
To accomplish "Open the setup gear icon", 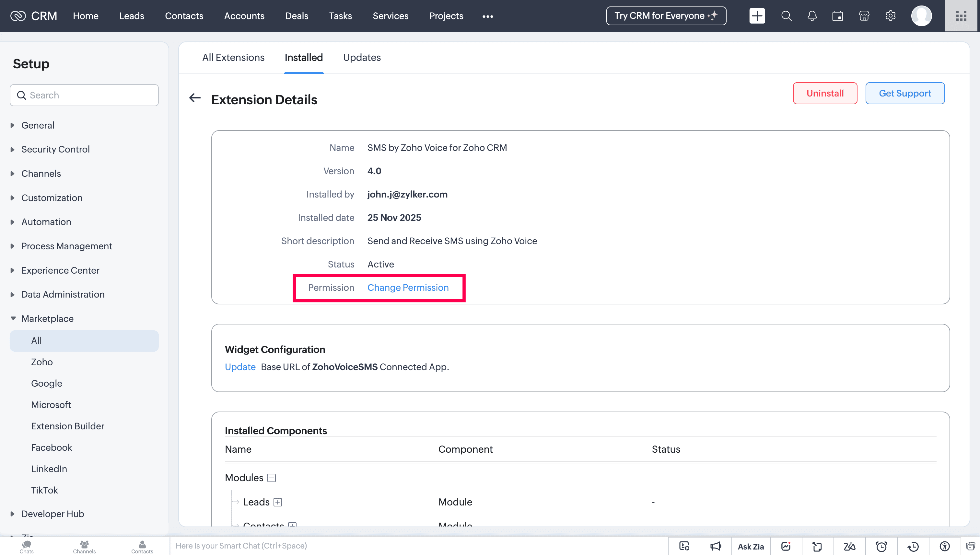I will pyautogui.click(x=890, y=16).
